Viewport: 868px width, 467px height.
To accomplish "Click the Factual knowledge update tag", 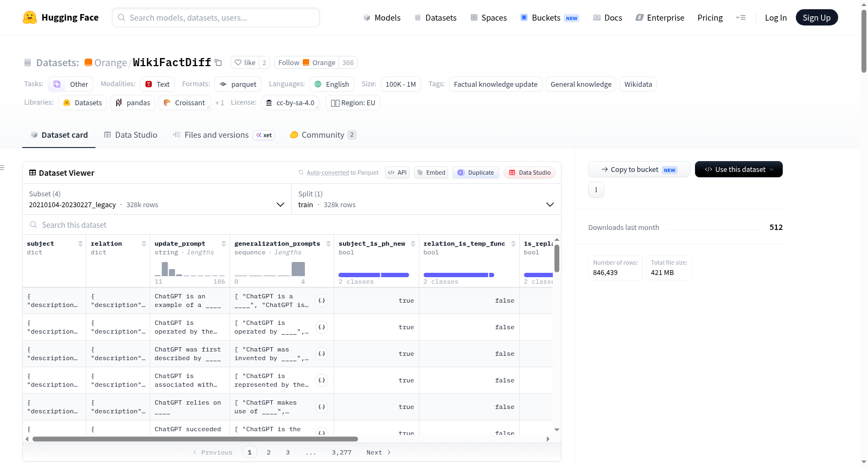I will click(495, 84).
